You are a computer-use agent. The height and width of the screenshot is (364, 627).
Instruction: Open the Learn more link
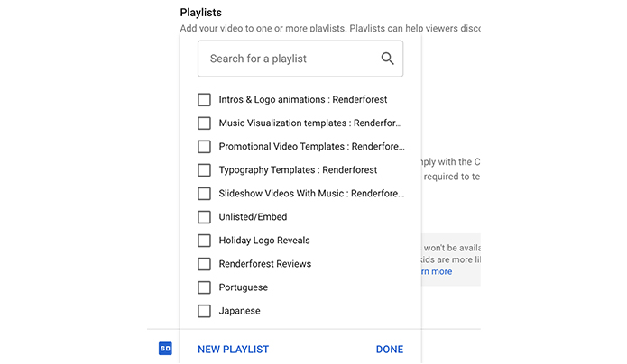[x=437, y=271]
